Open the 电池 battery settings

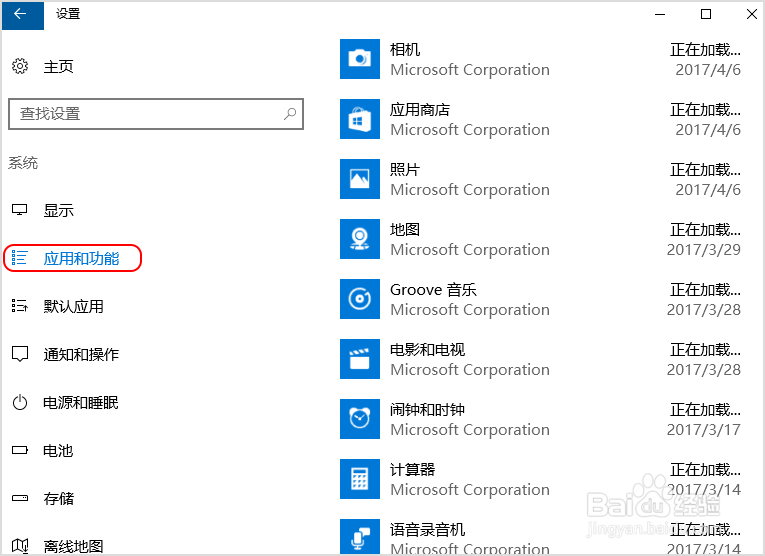(x=58, y=451)
